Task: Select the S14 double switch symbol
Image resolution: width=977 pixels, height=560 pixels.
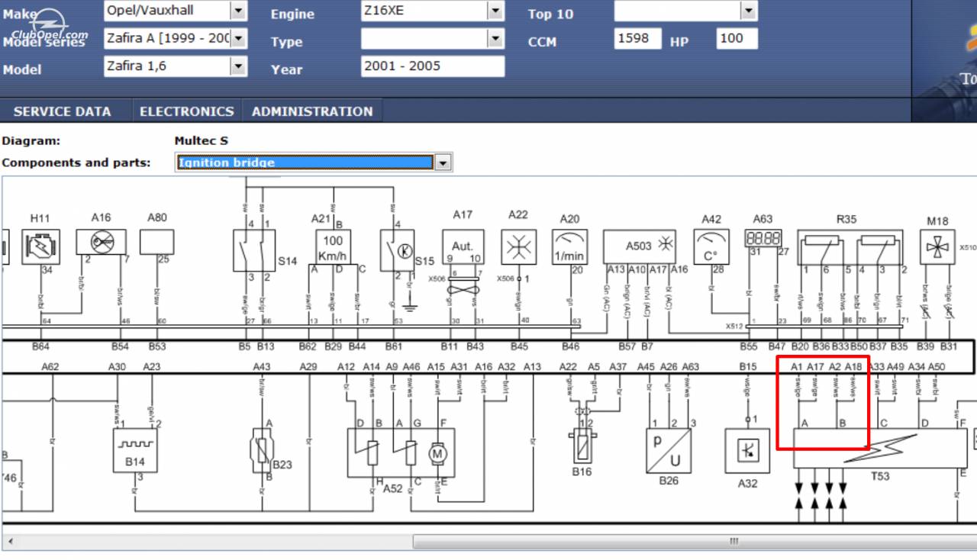Action: click(x=254, y=250)
